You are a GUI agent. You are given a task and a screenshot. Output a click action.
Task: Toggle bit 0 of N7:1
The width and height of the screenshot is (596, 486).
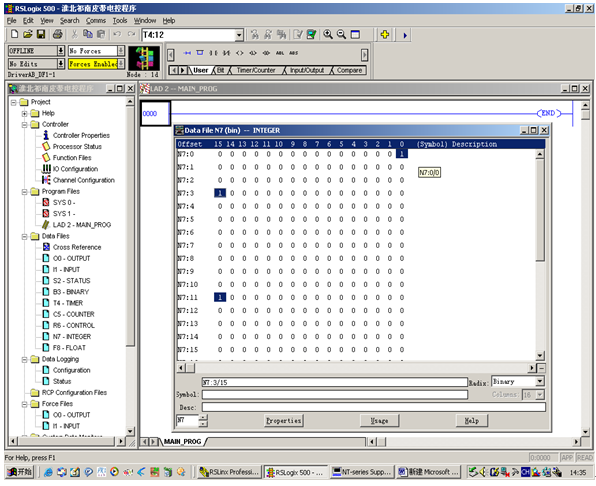pos(402,167)
